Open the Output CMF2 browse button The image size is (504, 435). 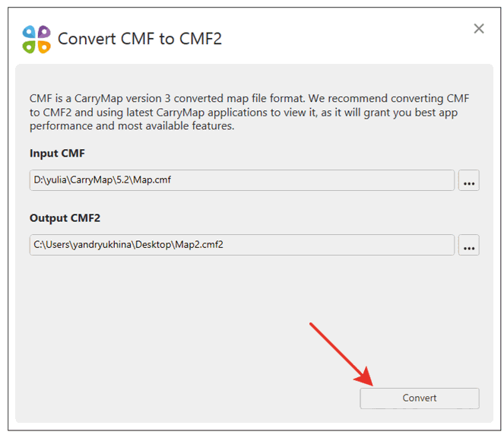[x=469, y=246]
